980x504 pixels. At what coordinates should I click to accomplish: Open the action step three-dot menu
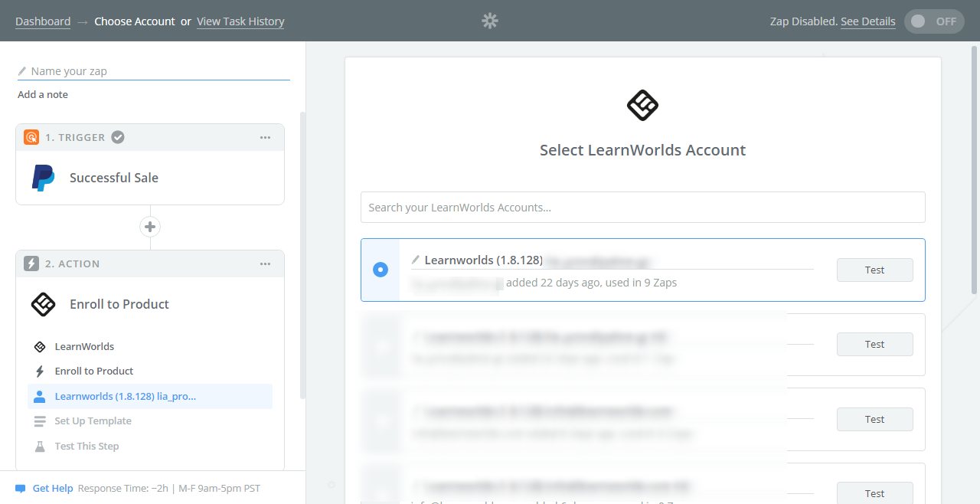click(x=265, y=264)
